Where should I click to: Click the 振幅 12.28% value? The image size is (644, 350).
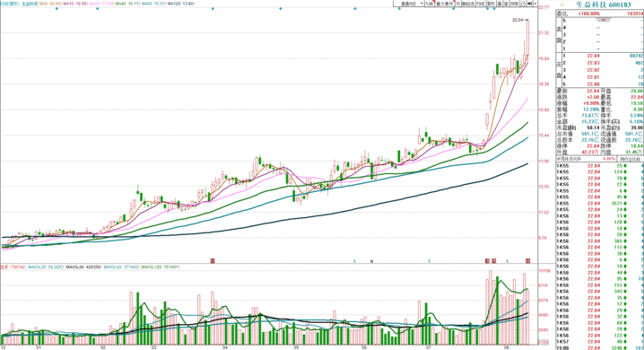tap(592, 109)
